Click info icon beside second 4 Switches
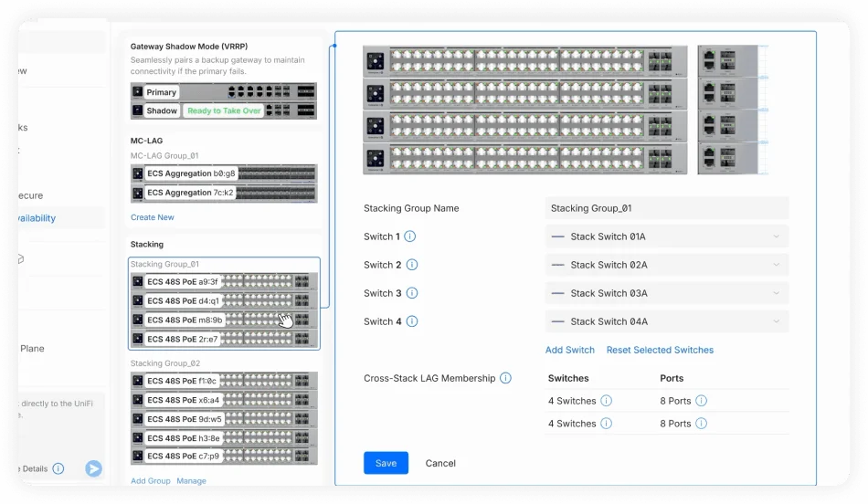The width and height of the screenshot is (868, 504). (606, 424)
